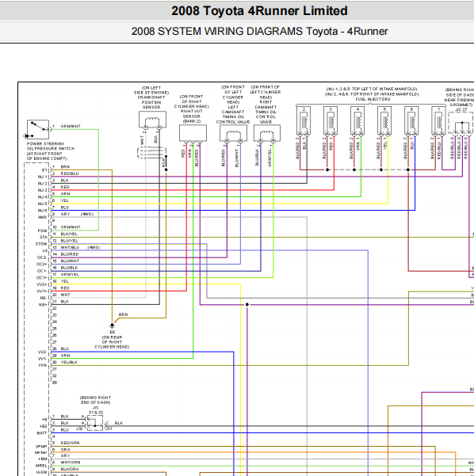Click the INJ 1 terminal label
Viewport: 474px width, 476px height.
[43, 177]
